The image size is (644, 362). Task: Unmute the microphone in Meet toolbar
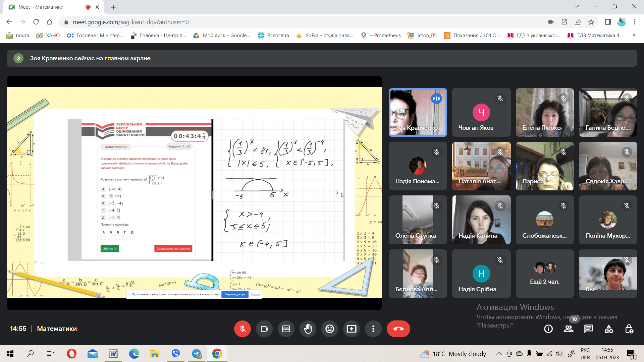tap(243, 329)
